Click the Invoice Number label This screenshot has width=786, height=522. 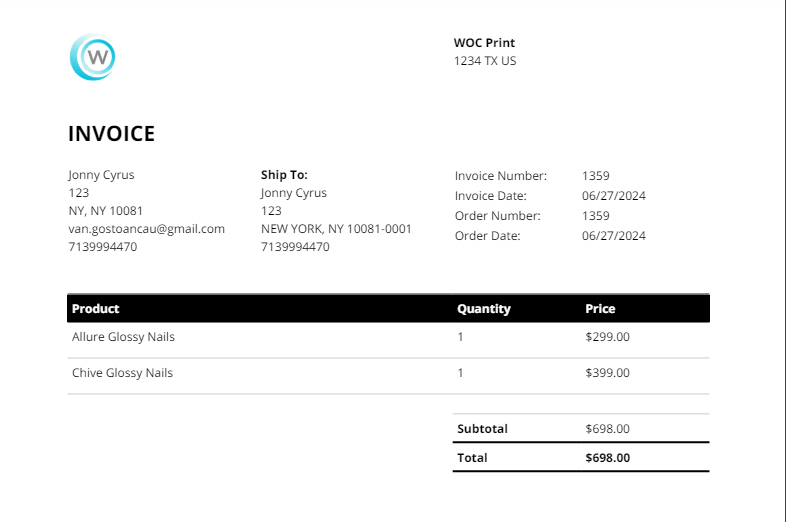[501, 176]
